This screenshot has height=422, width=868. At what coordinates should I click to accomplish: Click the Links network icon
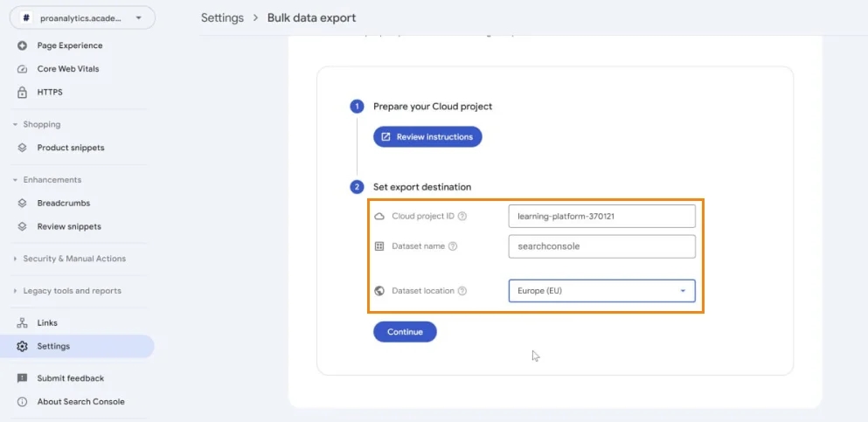click(22, 323)
